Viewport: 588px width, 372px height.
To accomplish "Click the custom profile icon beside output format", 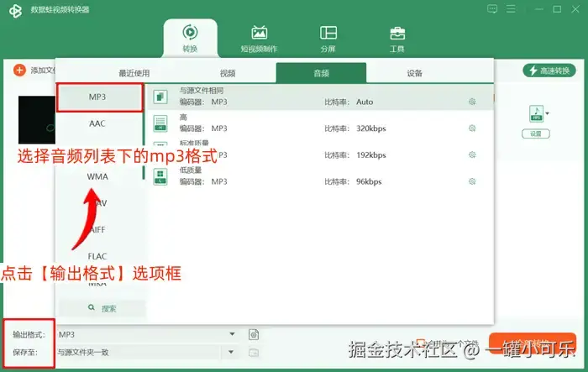I will point(254,334).
